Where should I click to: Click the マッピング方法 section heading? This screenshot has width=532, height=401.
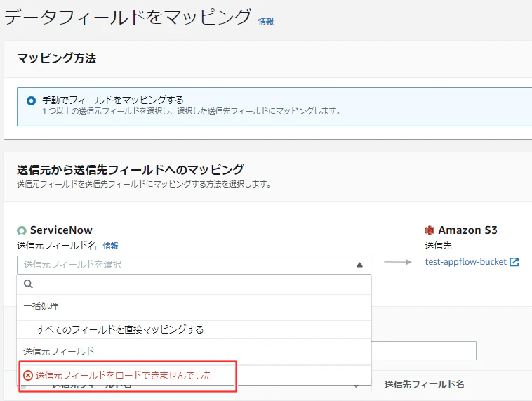(x=57, y=58)
